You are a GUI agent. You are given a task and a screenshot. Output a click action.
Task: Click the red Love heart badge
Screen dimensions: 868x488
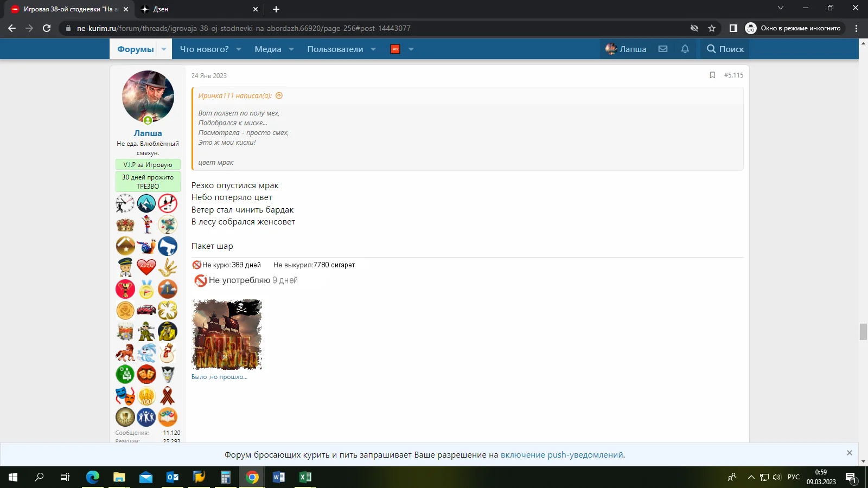click(146, 267)
